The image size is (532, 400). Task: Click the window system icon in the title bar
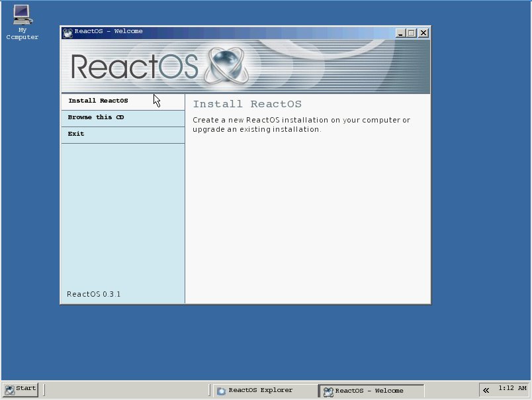pos(67,32)
